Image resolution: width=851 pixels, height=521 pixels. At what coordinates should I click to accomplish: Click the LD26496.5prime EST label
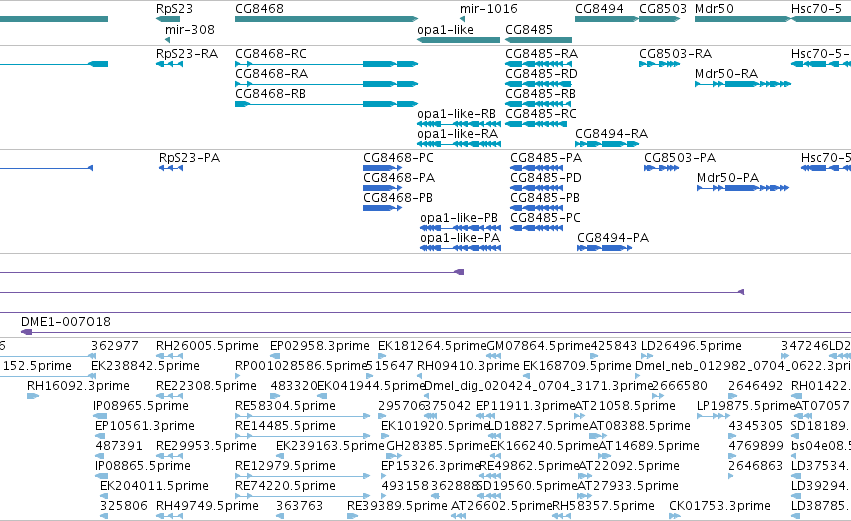pyautogui.click(x=691, y=346)
